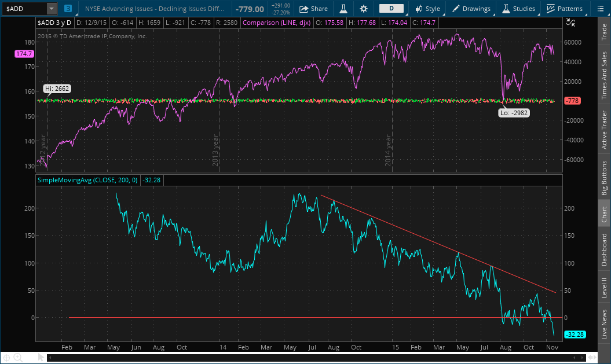Click the collapse arrows icon above price axis
The width and height of the screenshot is (611, 364).
(571, 23)
